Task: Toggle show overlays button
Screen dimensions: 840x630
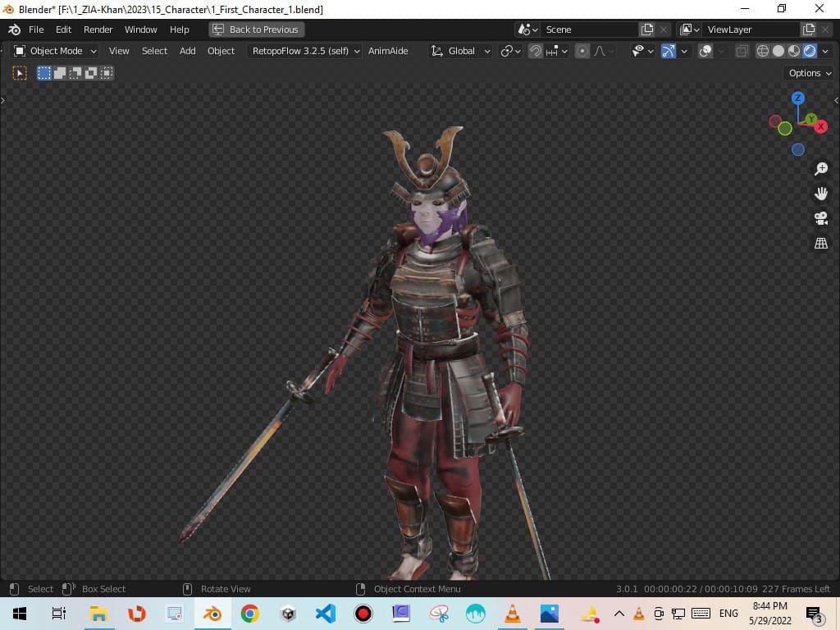Action: [705, 51]
